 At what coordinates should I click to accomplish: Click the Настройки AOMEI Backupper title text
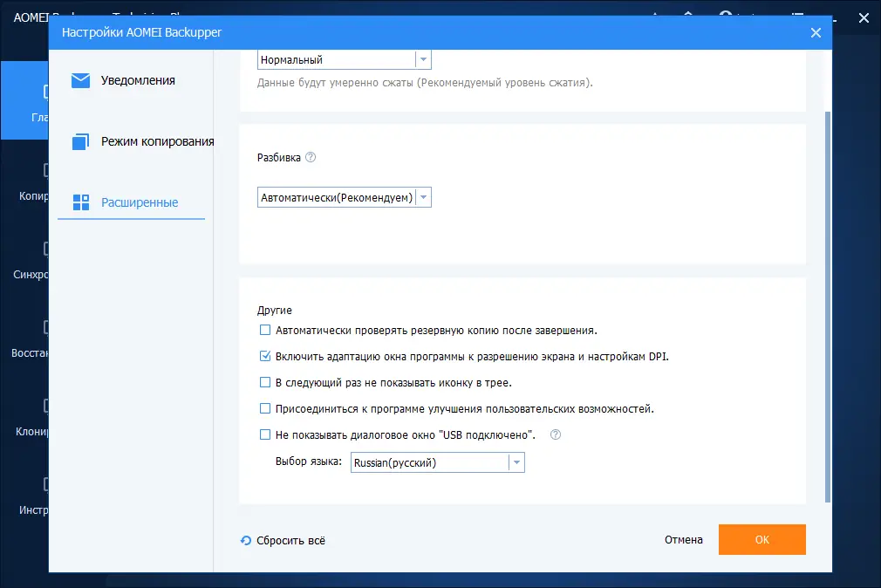pos(141,32)
